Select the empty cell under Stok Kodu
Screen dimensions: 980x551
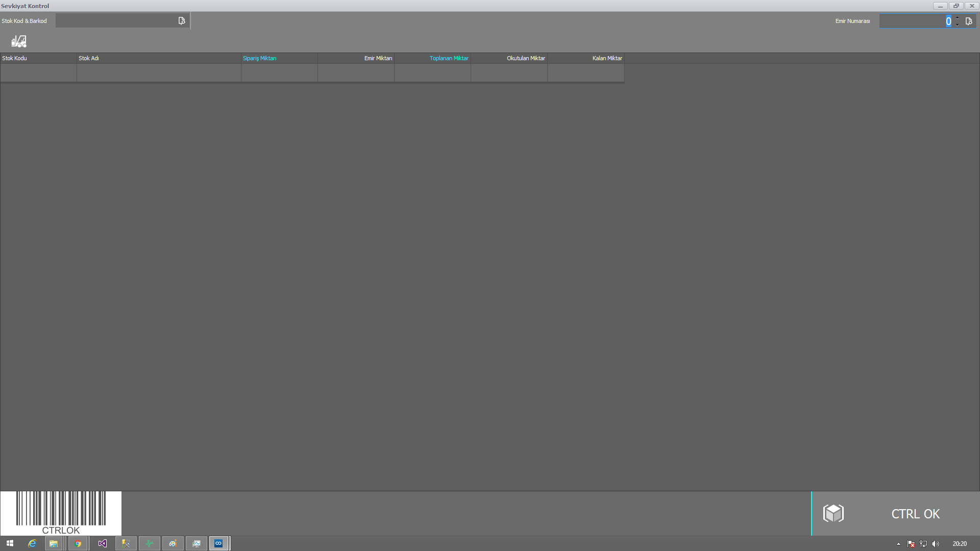coord(38,72)
